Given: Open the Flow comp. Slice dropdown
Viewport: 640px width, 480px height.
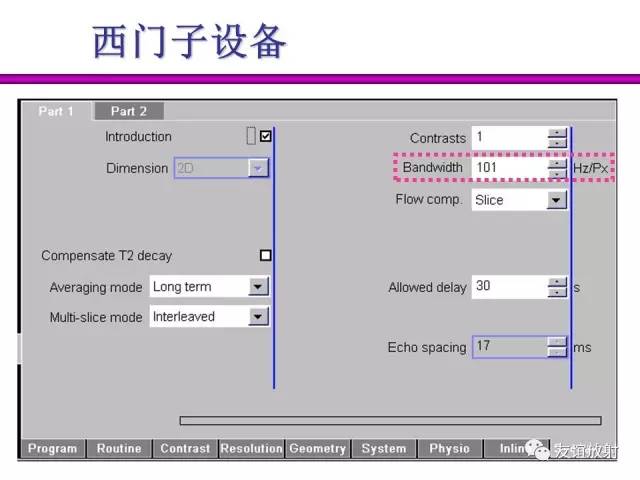Looking at the screenshot, I should point(556,200).
